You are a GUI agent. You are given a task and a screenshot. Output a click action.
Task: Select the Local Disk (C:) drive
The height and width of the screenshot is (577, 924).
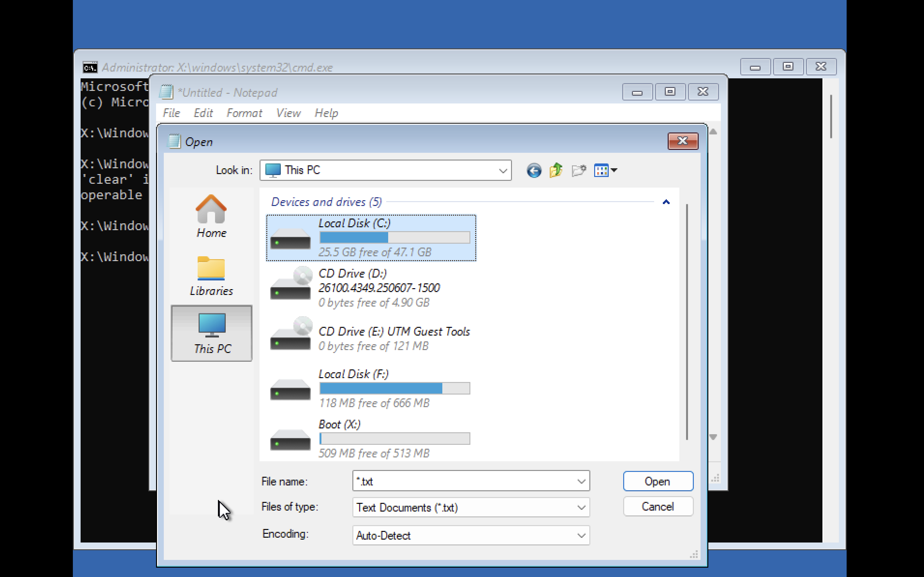370,237
